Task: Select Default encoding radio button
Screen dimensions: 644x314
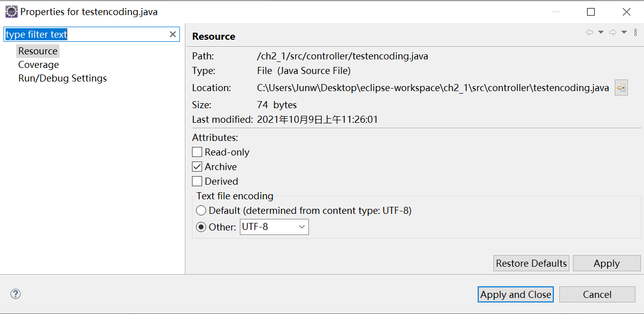Action: [x=201, y=210]
